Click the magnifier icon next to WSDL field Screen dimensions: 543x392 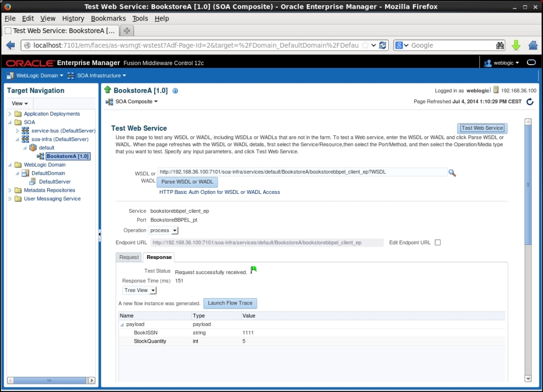click(452, 173)
